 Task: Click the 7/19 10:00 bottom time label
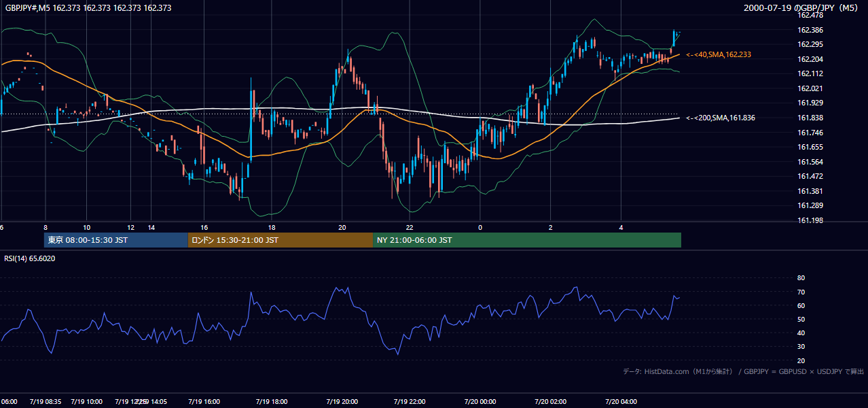[x=86, y=402]
